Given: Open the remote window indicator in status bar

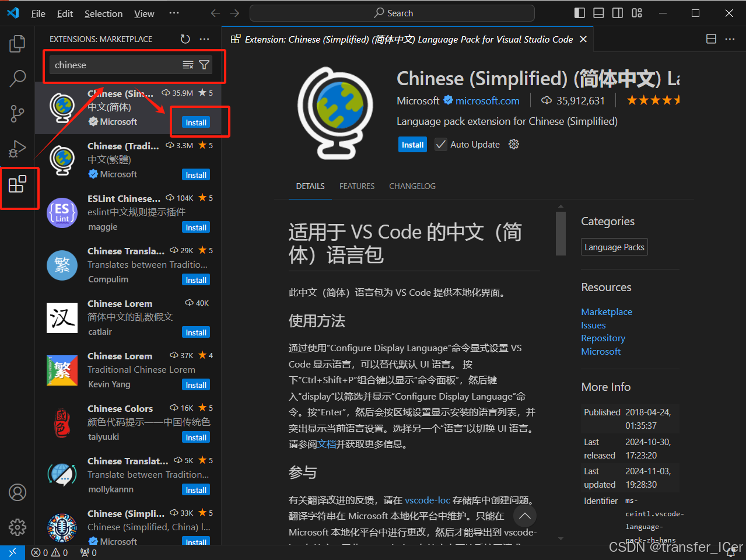Looking at the screenshot, I should (12, 552).
